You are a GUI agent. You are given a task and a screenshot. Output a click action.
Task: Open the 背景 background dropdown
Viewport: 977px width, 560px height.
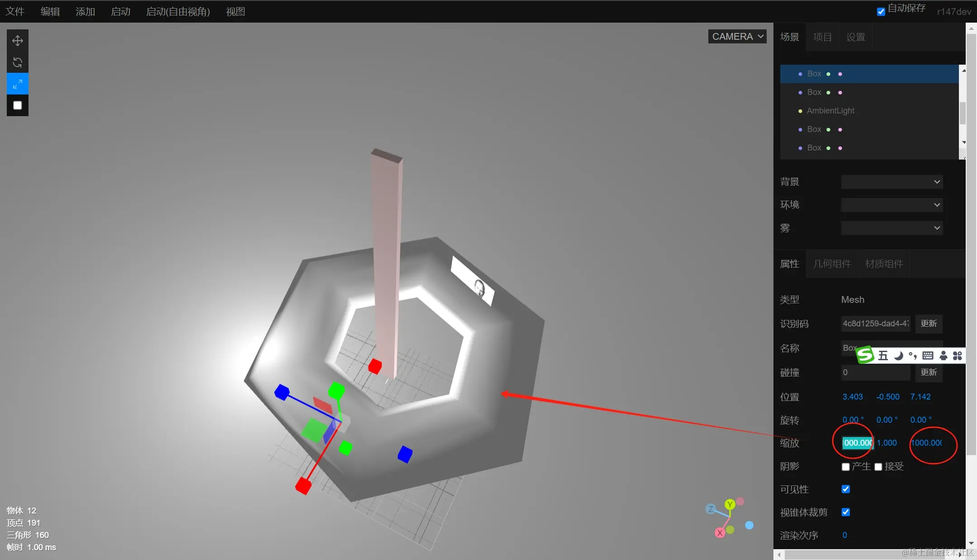pyautogui.click(x=892, y=182)
